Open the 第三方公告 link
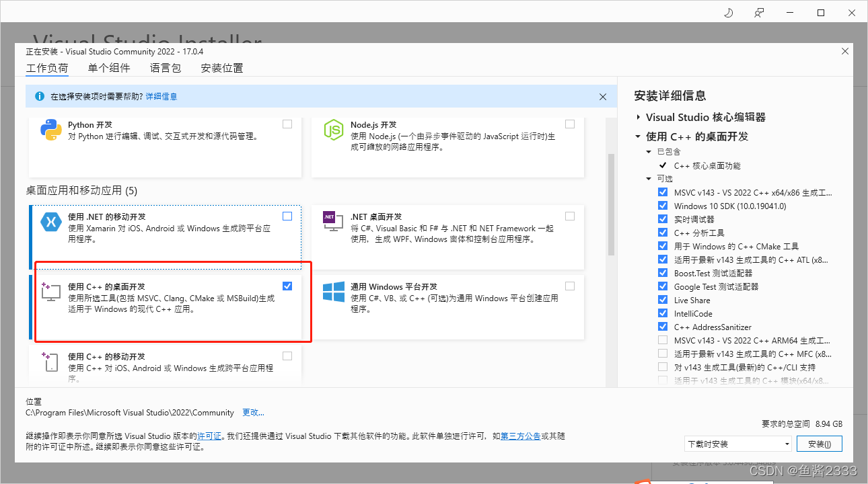 (x=520, y=436)
